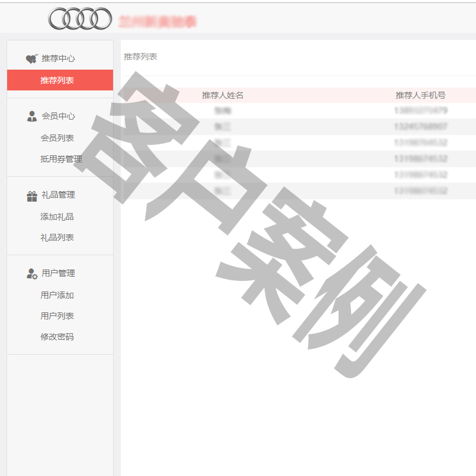Click the blurred red dealership name in header

158,21
